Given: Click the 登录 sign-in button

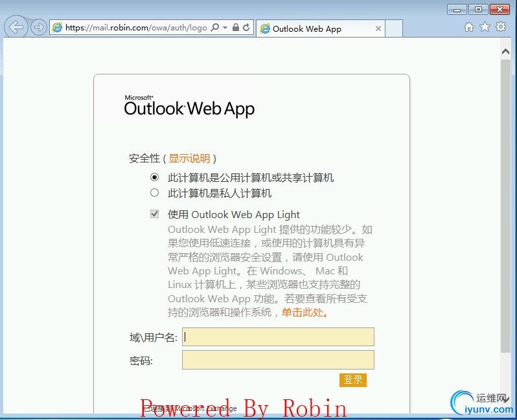Looking at the screenshot, I should [x=353, y=380].
